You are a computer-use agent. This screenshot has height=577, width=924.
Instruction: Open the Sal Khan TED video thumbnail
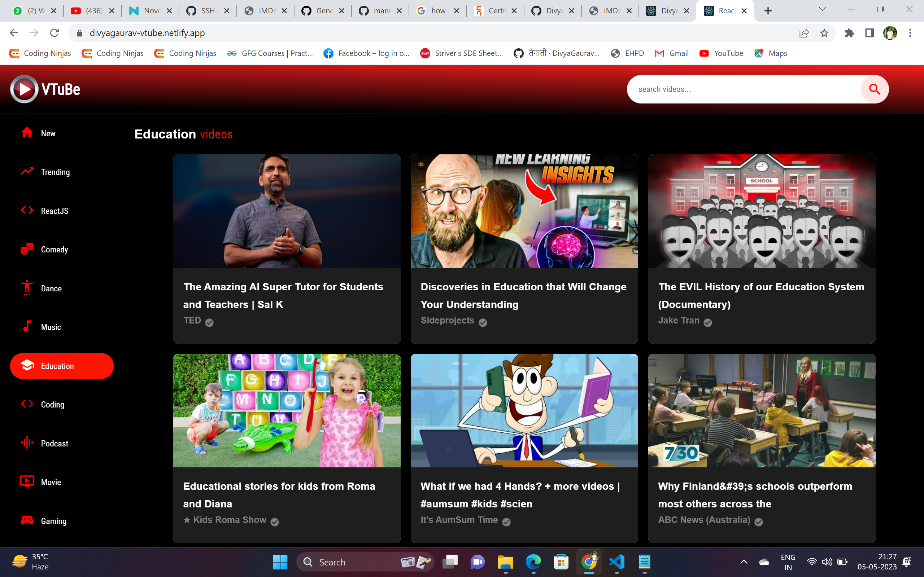(287, 211)
